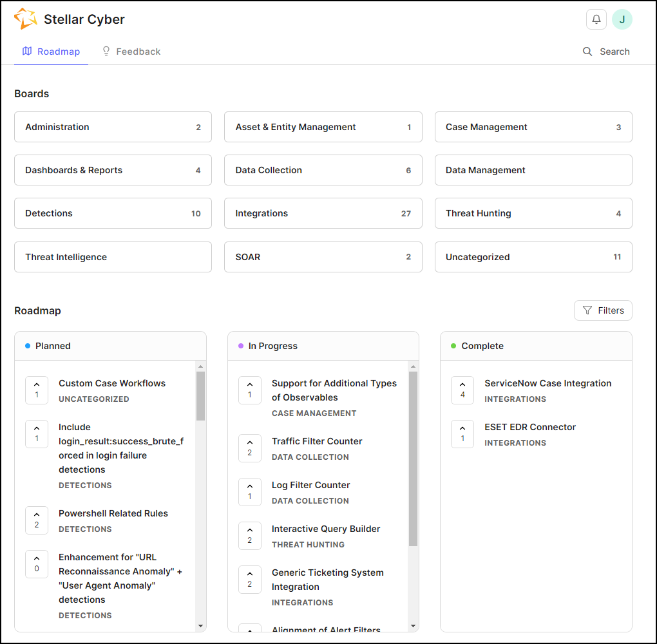Upvote Support for Additional Types of Observables
Image resolution: width=657 pixels, height=644 pixels.
(250, 390)
